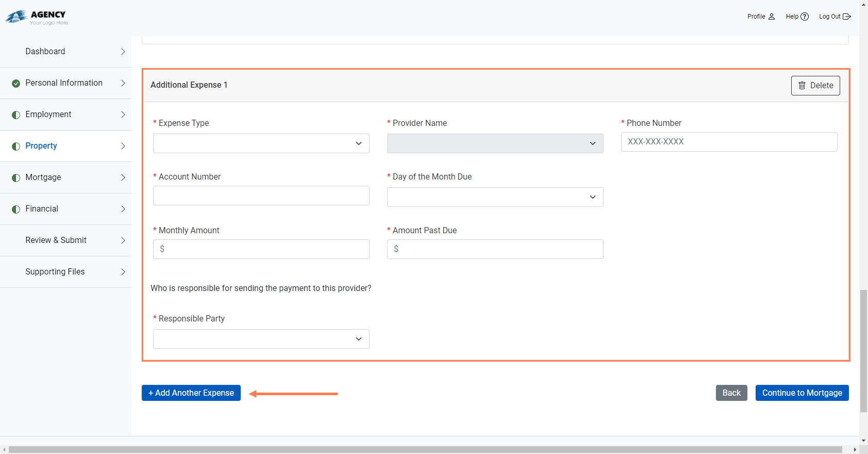
Task: Navigate to Supporting Files section
Action: point(55,272)
